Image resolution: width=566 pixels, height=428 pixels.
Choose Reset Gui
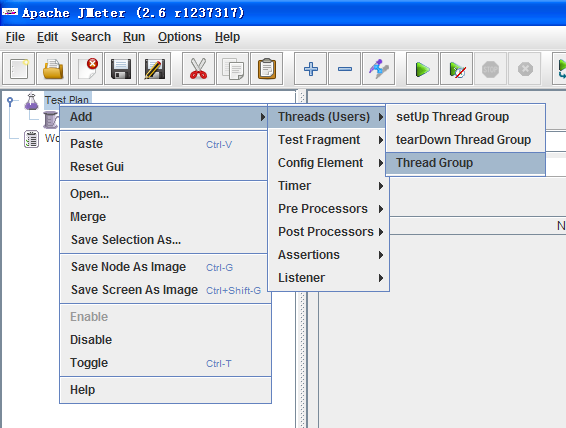pos(165,167)
